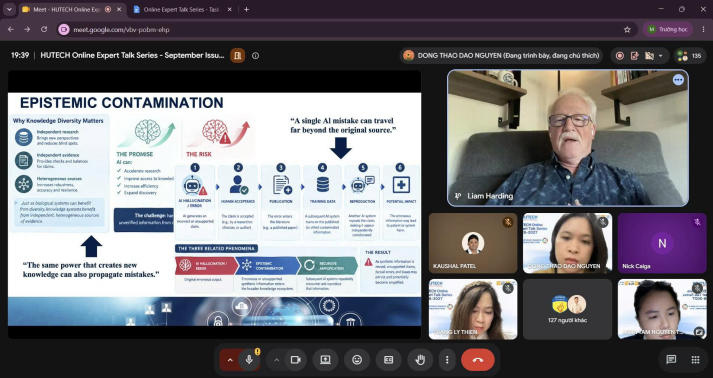Image resolution: width=713 pixels, height=378 pixels.
Task: Go forward in browser history
Action: click(x=27, y=30)
